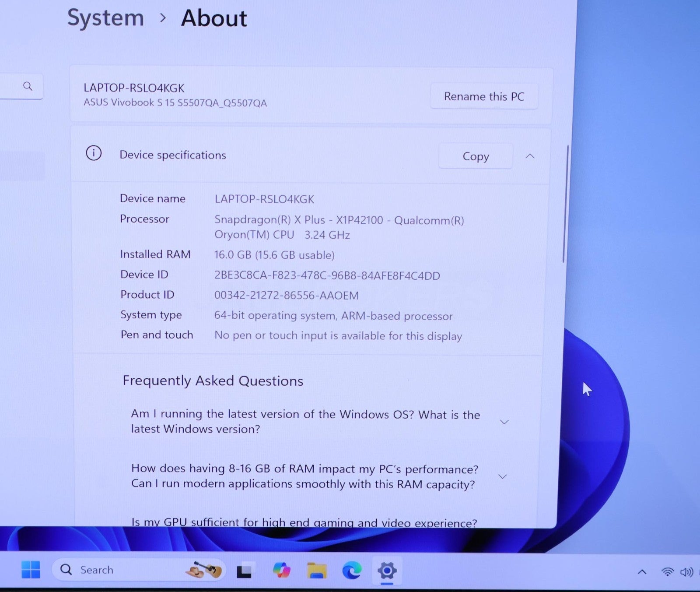Click the Windows Start button
Image resolution: width=700 pixels, height=592 pixels.
pyautogui.click(x=31, y=570)
